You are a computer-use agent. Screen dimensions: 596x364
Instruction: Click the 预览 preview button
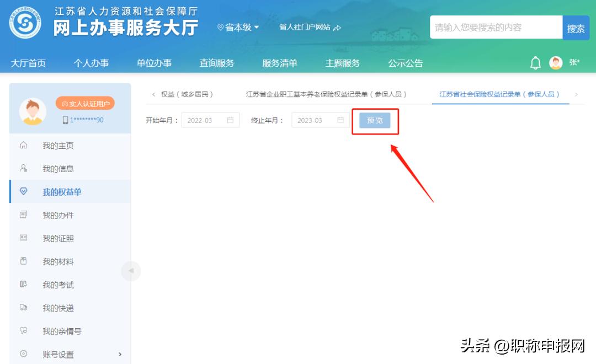(375, 120)
